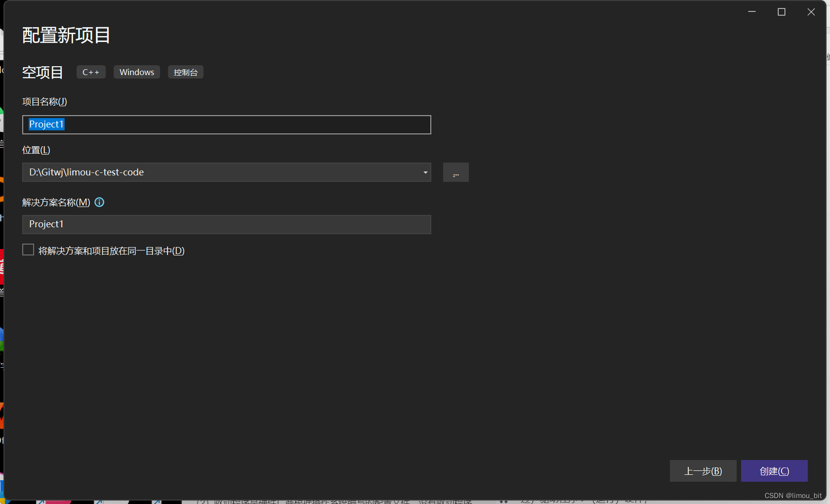Click the 控制台 tag badge
Screen dimensions: 830x504
[186, 72]
